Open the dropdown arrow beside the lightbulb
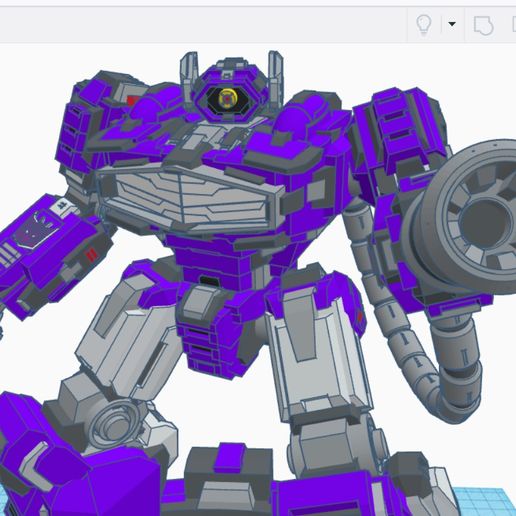 tap(452, 24)
